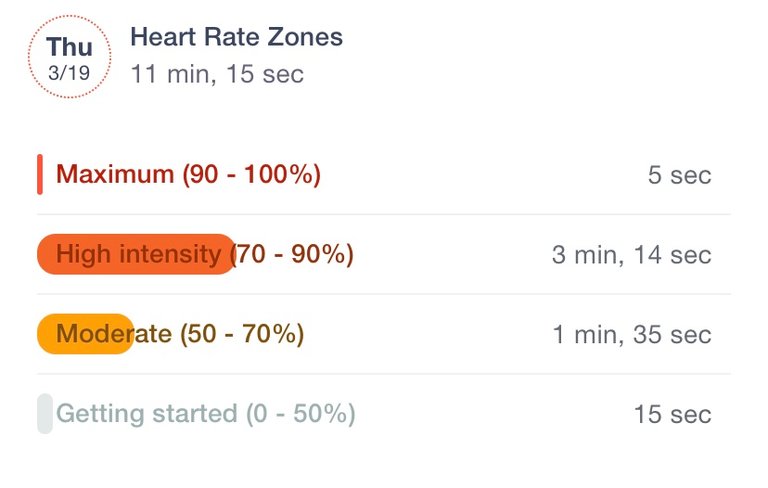
Task: Click the (90 - 100%) range text
Action: (251, 175)
